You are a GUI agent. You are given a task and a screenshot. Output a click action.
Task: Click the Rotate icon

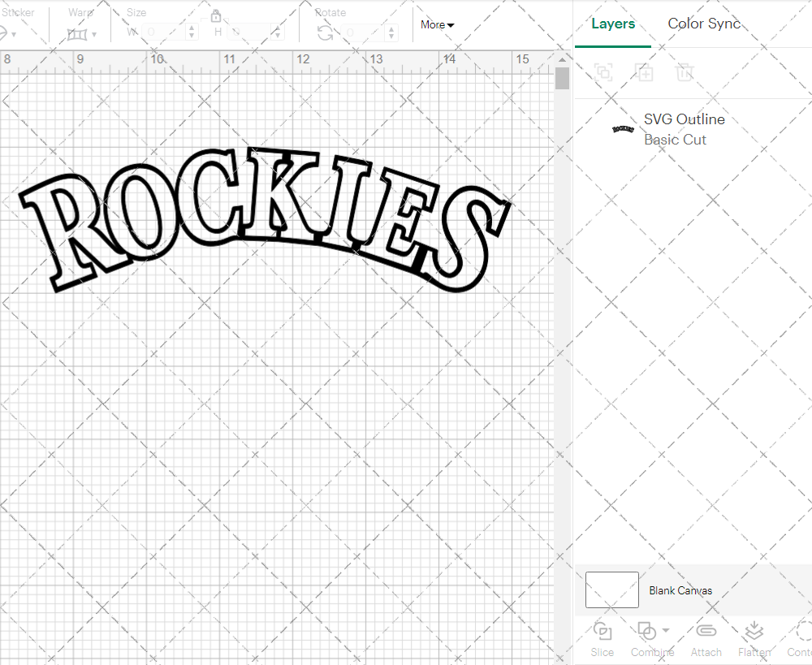(x=326, y=33)
